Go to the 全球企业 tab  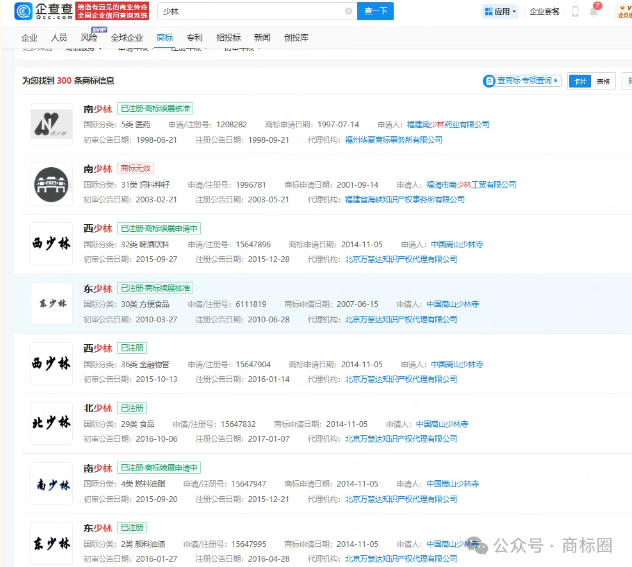(127, 37)
